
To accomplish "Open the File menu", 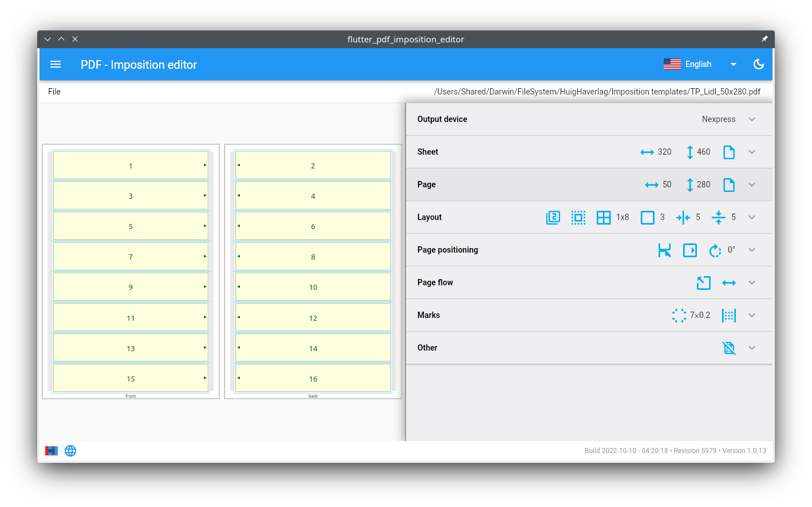I will [54, 92].
